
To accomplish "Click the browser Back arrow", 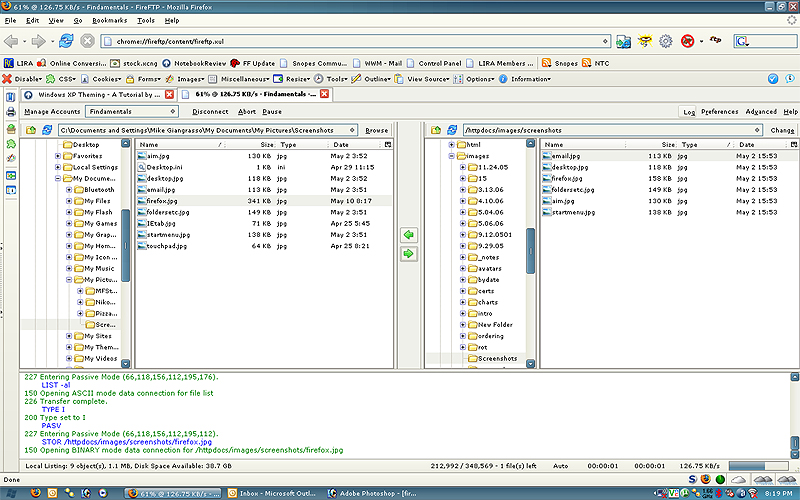I will (11, 41).
